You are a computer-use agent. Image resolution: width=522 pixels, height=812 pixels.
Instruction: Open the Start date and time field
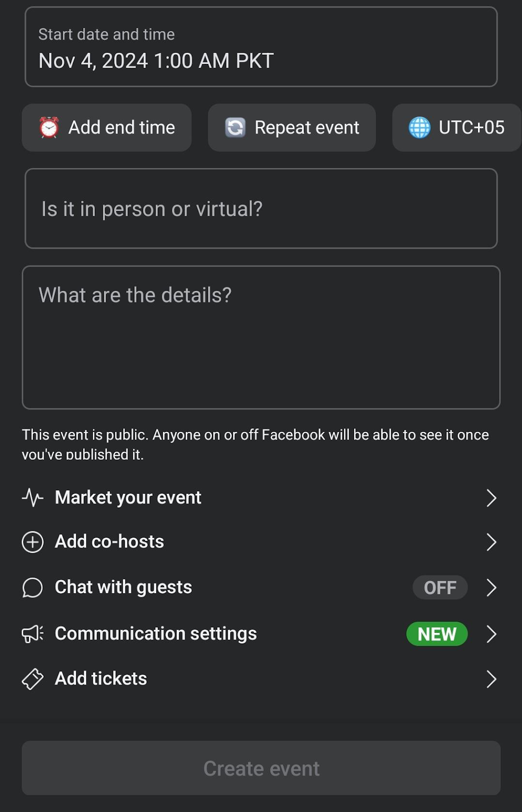261,47
